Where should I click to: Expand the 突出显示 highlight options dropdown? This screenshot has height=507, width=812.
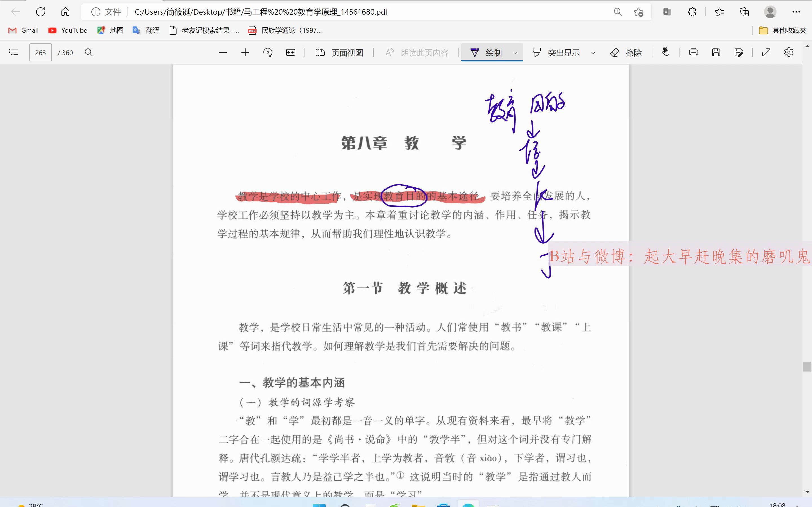(593, 53)
